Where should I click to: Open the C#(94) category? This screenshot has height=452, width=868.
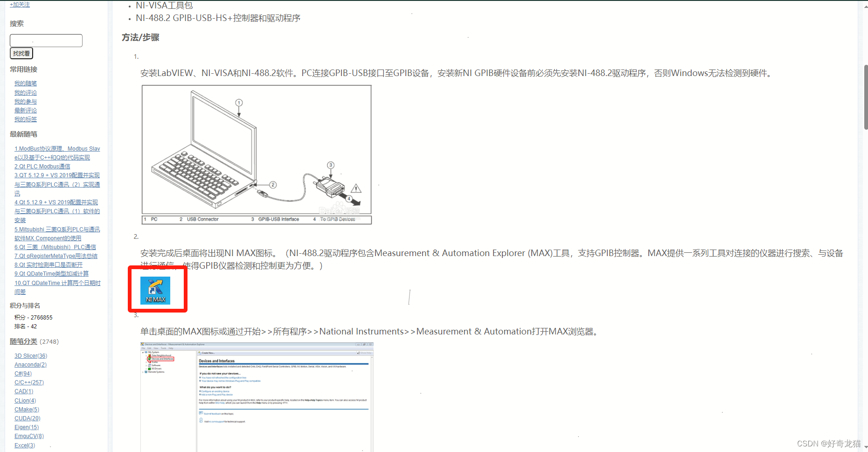23,374
